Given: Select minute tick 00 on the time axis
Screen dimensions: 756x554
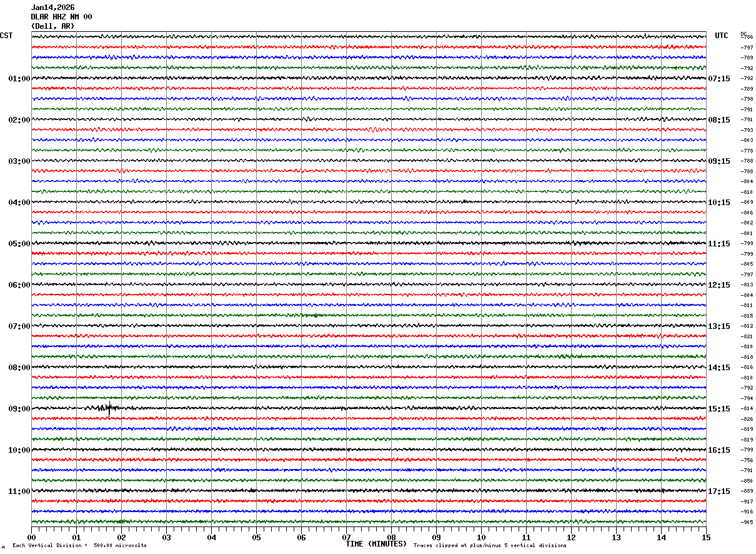Looking at the screenshot, I should click(x=31, y=537).
